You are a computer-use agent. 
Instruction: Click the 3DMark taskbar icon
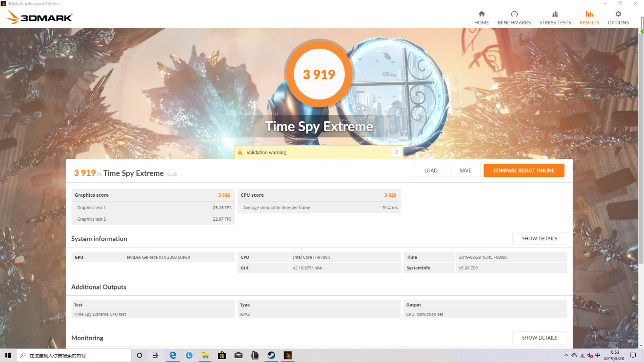[288, 355]
